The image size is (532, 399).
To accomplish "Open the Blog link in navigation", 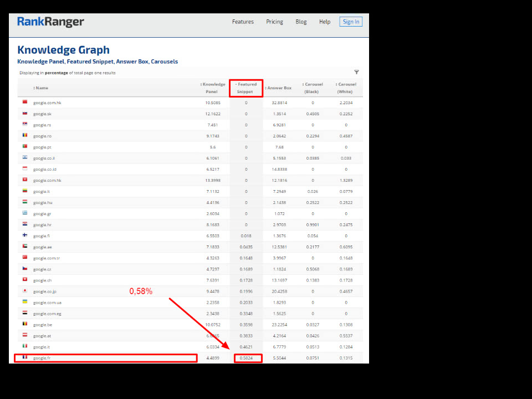I will [301, 22].
